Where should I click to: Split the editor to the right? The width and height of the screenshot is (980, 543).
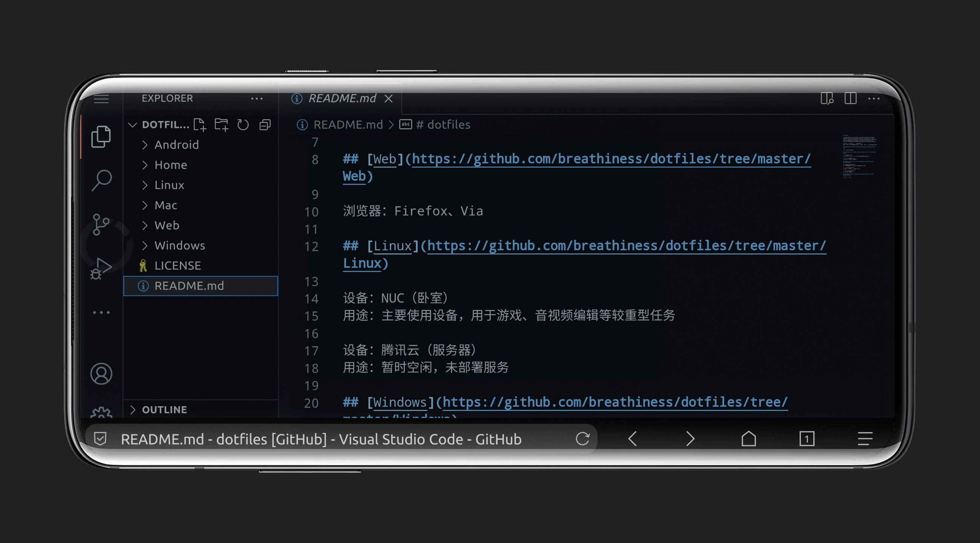point(850,98)
